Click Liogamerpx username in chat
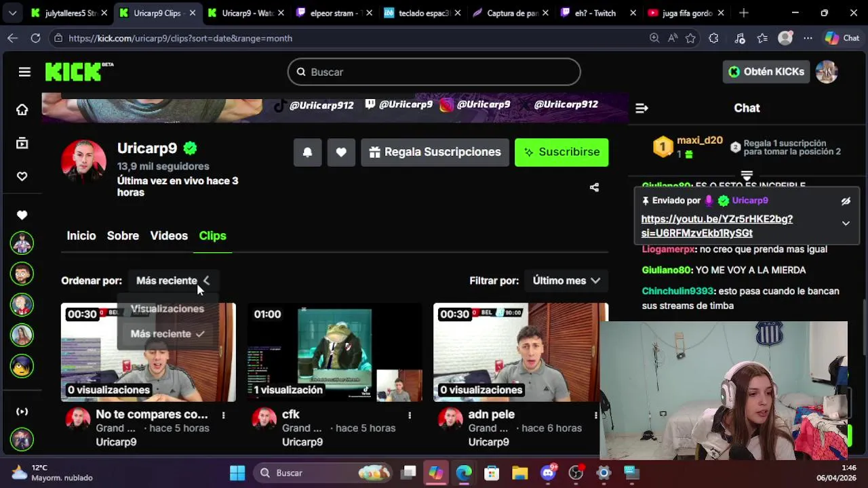Screen dimensions: 868x488 (669, 249)
